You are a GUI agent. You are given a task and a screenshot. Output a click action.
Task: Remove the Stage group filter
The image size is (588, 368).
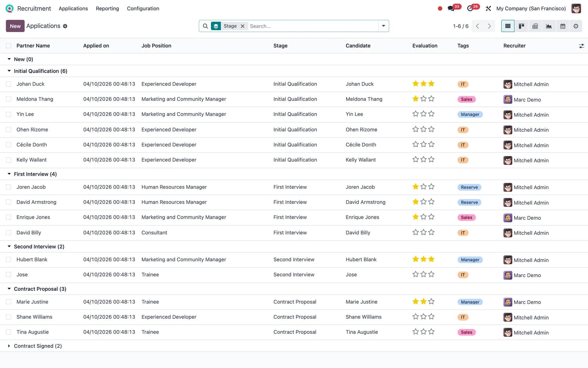(x=243, y=26)
